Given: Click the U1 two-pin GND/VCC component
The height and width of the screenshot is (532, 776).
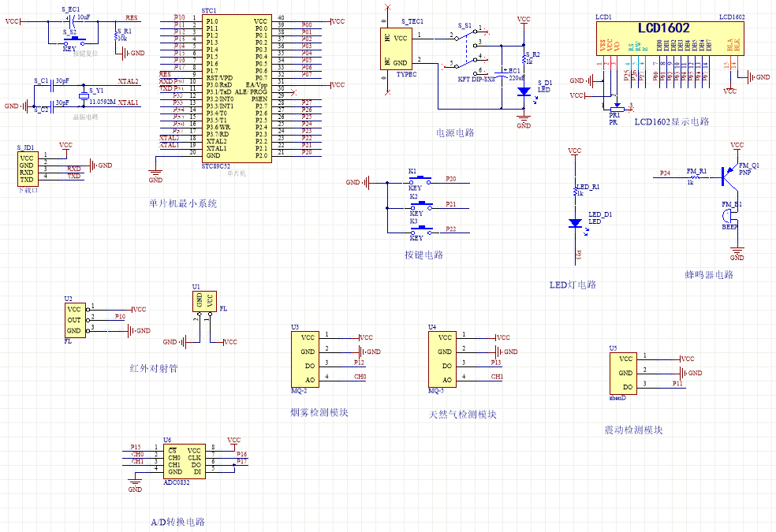Looking at the screenshot, I should (x=204, y=301).
